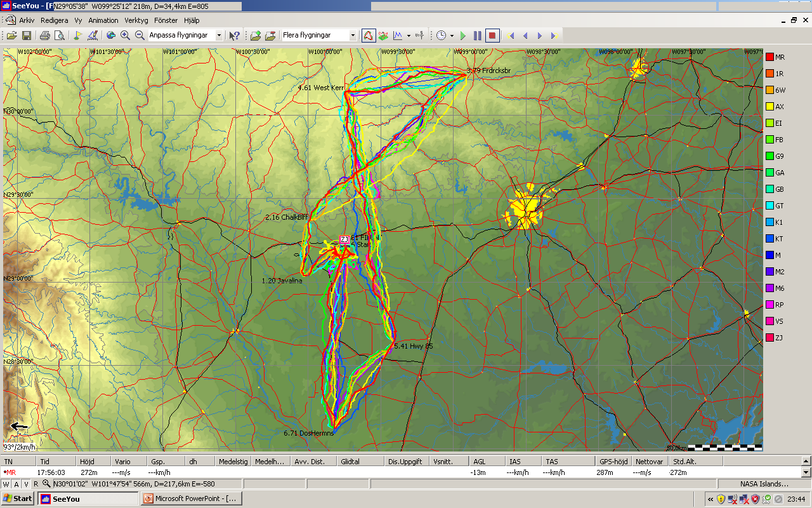
Task: Click the yellow flag waypoint icon
Action: click(77, 36)
